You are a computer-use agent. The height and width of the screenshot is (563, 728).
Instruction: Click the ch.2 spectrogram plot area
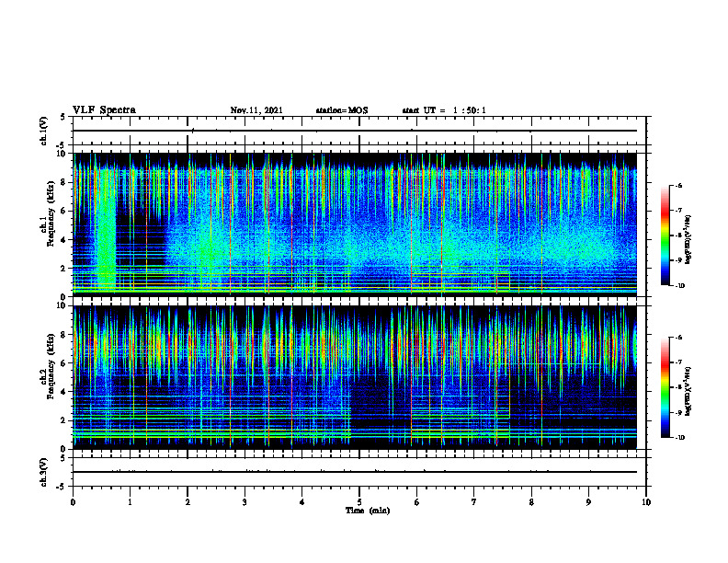click(x=355, y=377)
